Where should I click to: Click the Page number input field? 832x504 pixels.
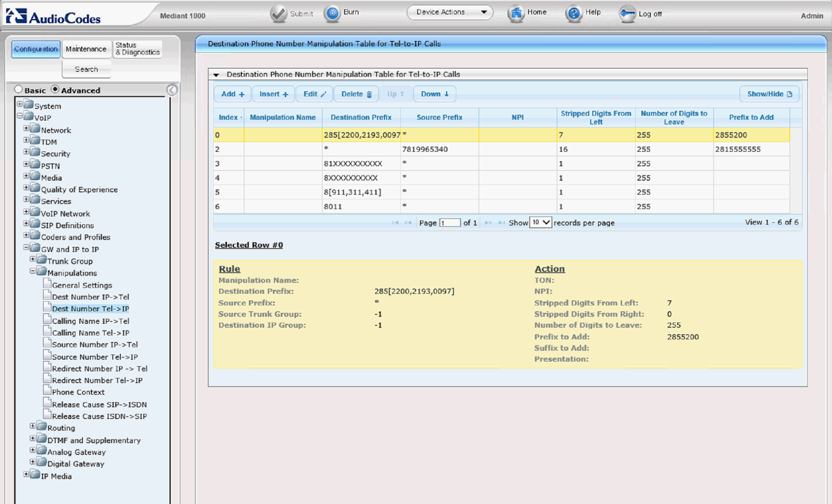(x=449, y=222)
